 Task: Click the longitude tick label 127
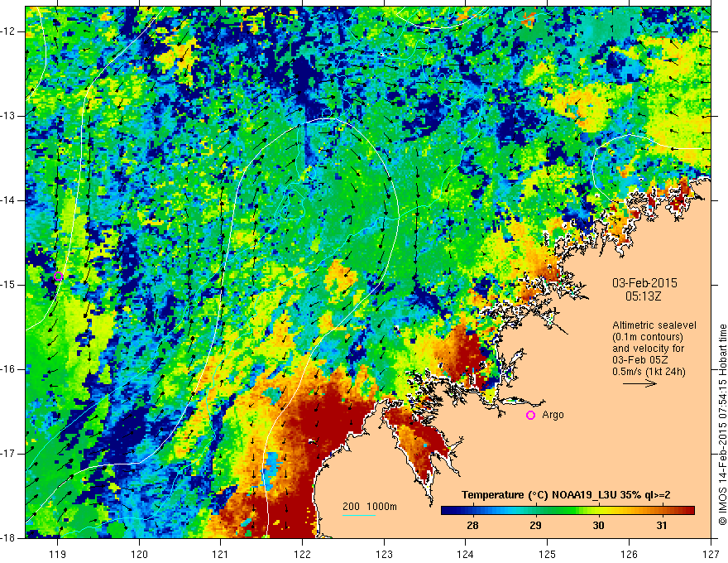pos(711,554)
